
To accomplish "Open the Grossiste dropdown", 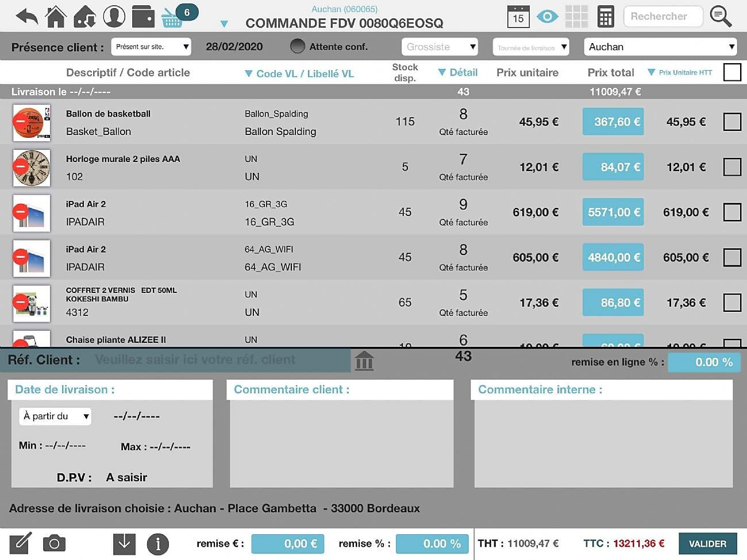I will click(x=440, y=47).
